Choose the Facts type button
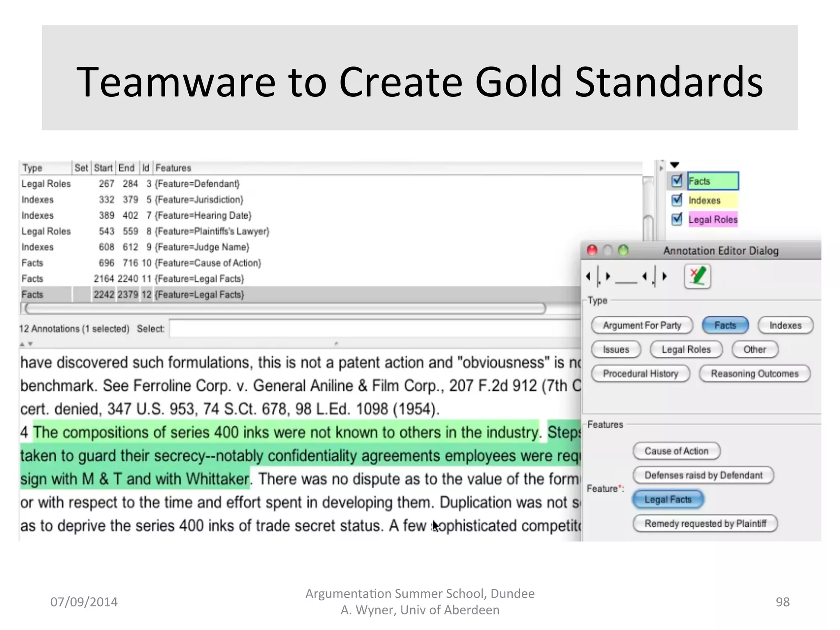The width and height of the screenshot is (840, 630). coord(725,325)
